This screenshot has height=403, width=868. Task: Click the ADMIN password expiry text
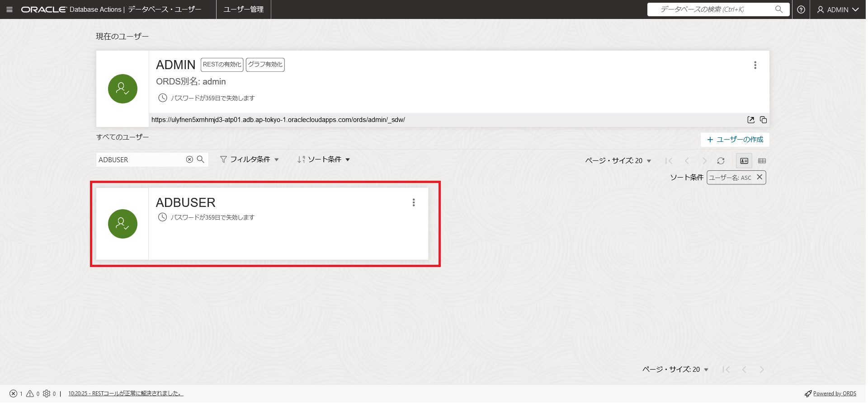coord(212,98)
